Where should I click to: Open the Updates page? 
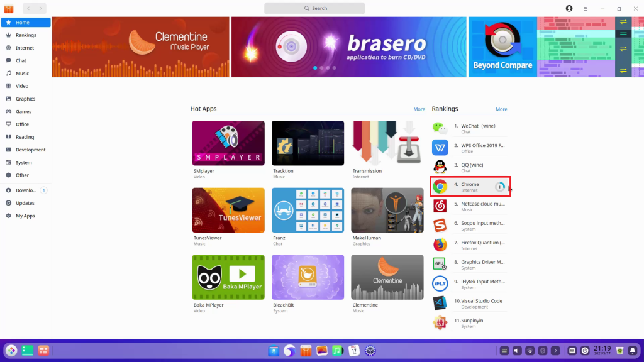pos(25,203)
